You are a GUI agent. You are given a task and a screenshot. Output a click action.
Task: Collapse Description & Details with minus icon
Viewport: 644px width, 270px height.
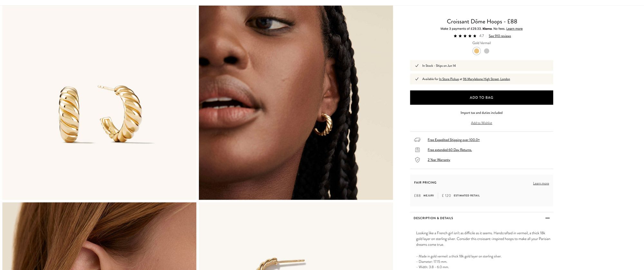point(547,218)
